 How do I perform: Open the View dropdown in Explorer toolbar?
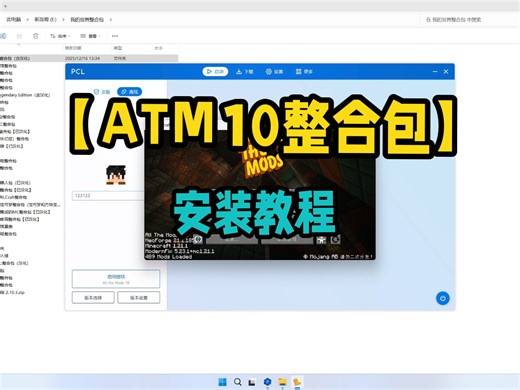point(90,36)
